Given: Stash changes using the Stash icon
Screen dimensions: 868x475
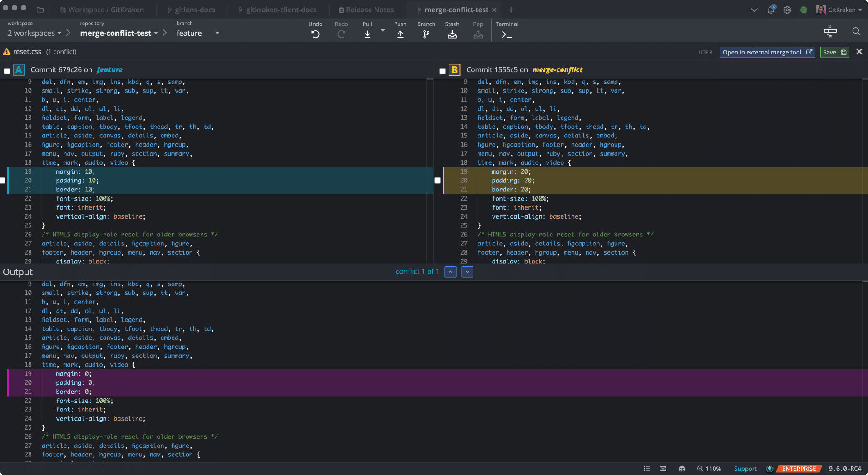Looking at the screenshot, I should pos(452,34).
